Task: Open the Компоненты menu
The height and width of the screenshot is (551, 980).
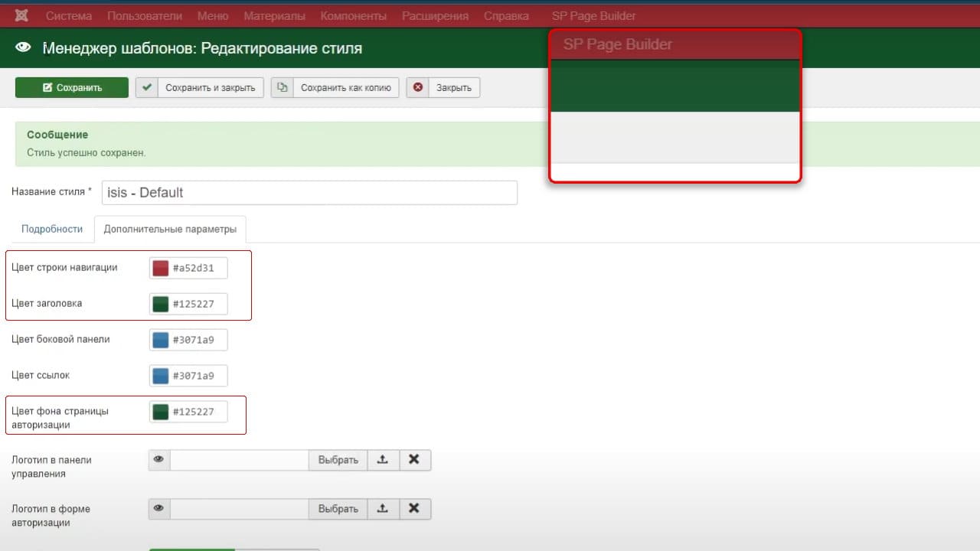Action: [354, 15]
